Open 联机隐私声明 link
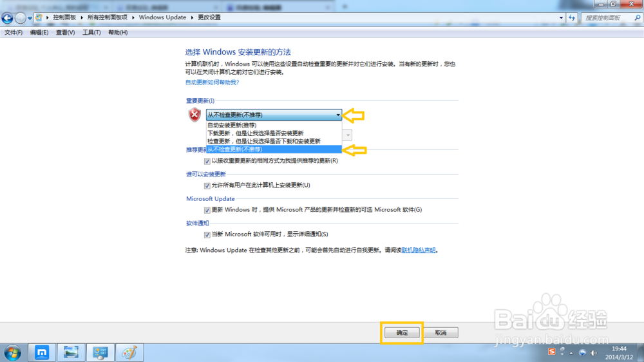The height and width of the screenshot is (362, 644). (x=418, y=250)
